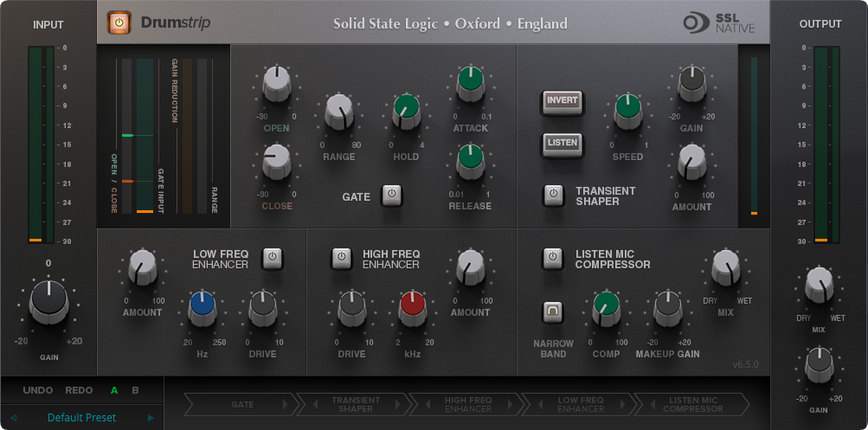868x430 pixels.
Task: Click the output level meter
Action: point(826,145)
